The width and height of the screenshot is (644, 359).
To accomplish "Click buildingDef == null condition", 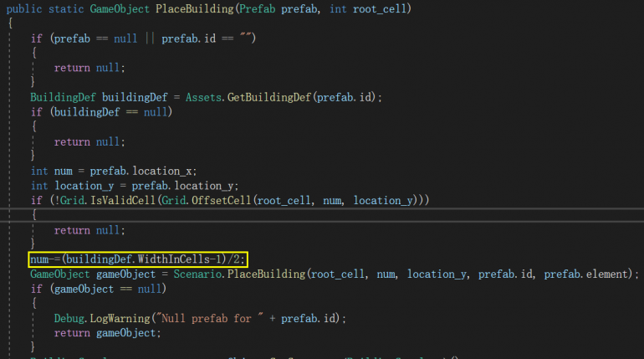I will [111, 112].
